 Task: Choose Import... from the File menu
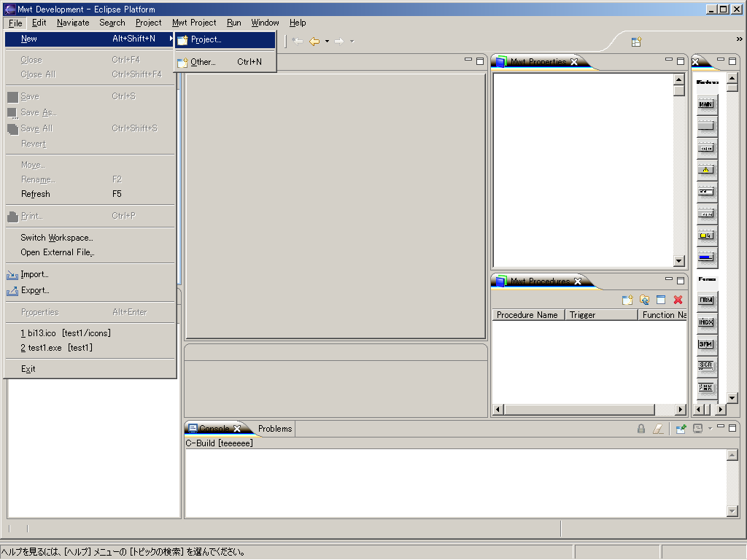[x=90, y=274]
